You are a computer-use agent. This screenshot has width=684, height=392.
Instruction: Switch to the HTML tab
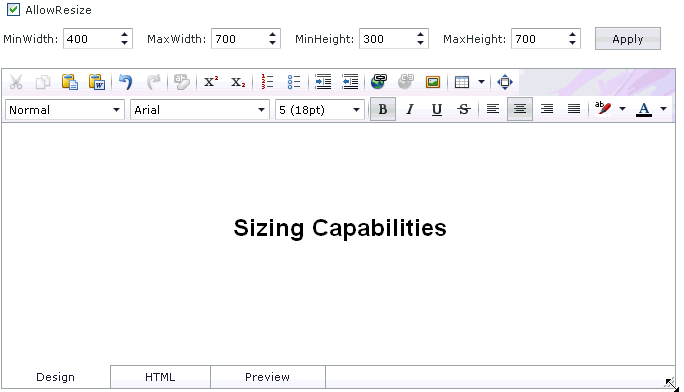tap(160, 377)
